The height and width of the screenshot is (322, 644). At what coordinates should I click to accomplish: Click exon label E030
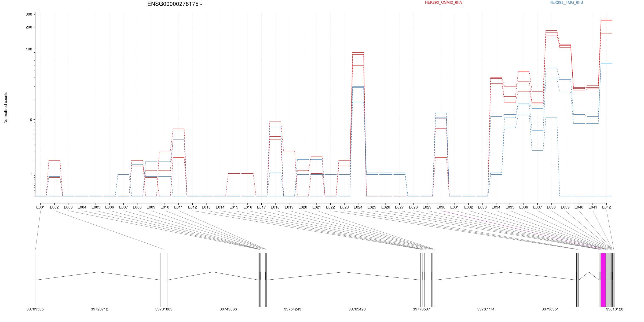[441, 207]
